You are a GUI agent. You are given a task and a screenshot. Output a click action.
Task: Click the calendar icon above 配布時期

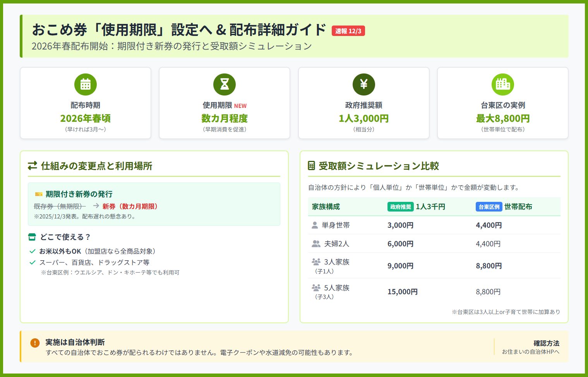point(86,84)
